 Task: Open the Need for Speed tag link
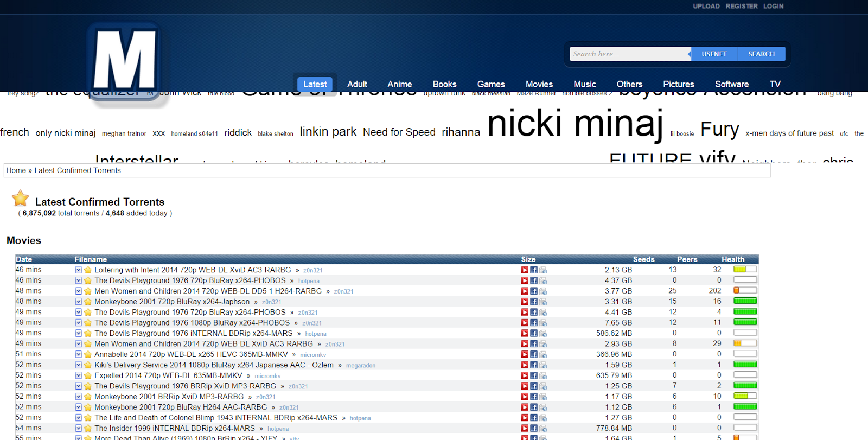[399, 132]
